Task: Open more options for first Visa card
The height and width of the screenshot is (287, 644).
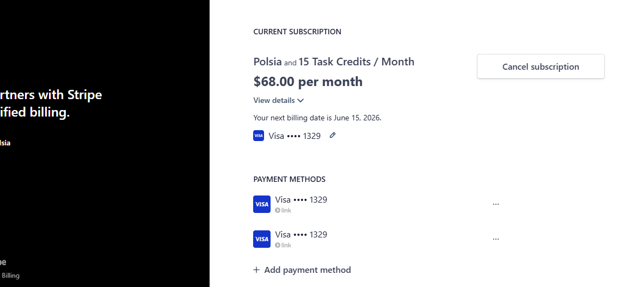Action: [x=496, y=204]
